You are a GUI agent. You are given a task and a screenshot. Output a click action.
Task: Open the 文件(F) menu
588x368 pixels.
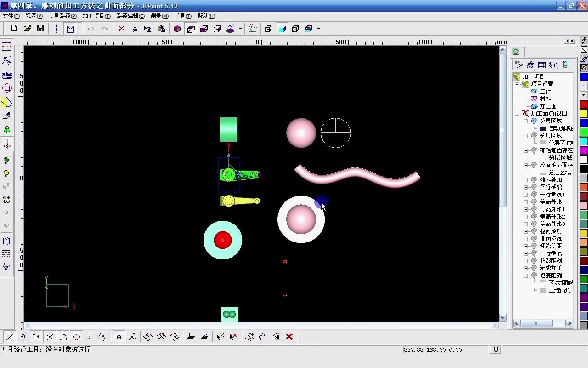coord(11,16)
